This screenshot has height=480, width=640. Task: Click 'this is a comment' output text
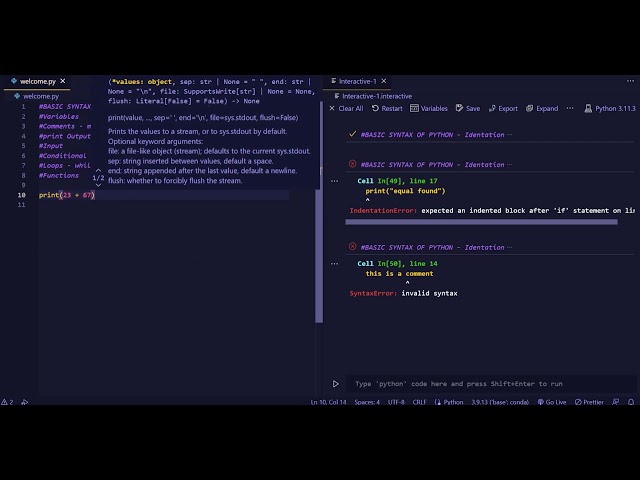click(x=399, y=273)
